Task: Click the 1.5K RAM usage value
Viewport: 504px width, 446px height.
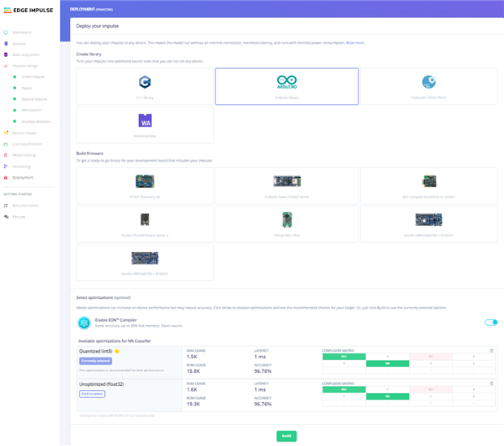Action: pos(192,357)
